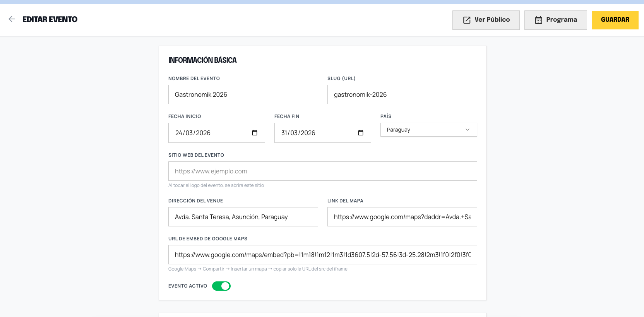Focus the Google Maps embed URL field

click(323, 255)
